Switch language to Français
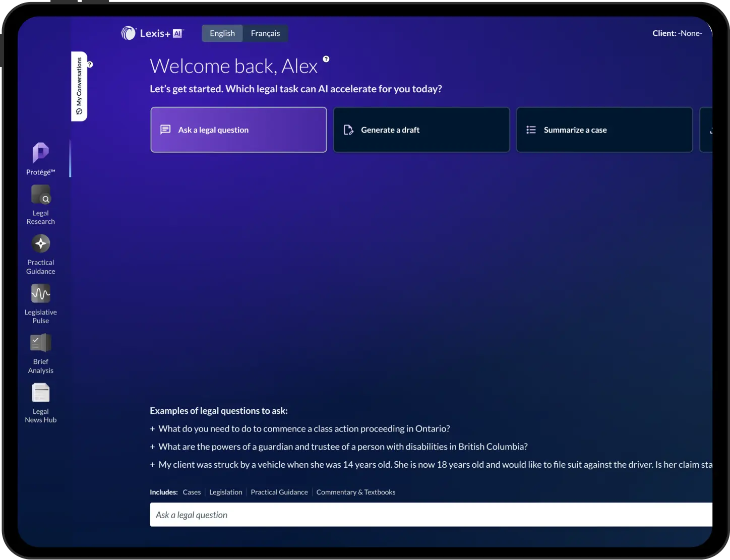The image size is (730, 560). click(265, 33)
